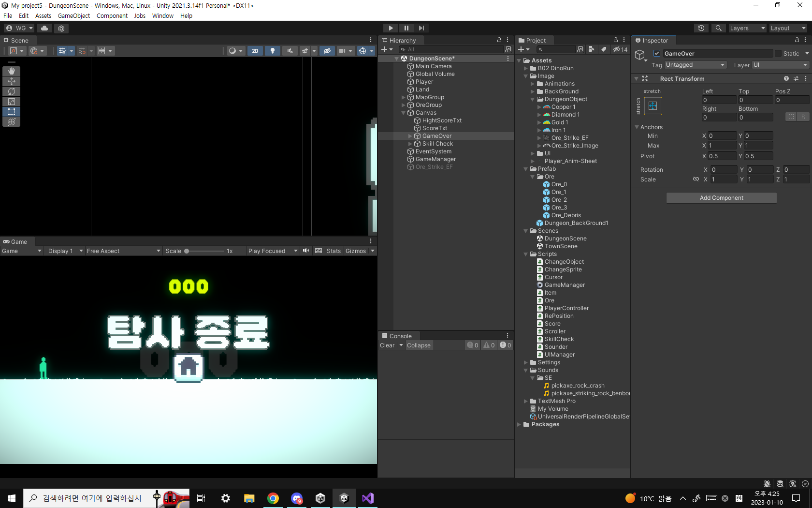
Task: Select the Scale tool in Scene
Action: pos(12,102)
